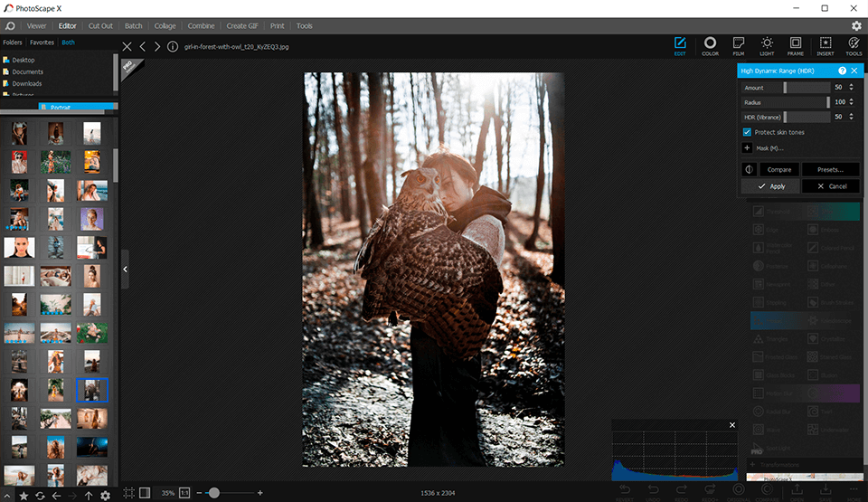Uncheck Protect skin tones checkbox
This screenshot has height=502, width=868.
point(747,132)
